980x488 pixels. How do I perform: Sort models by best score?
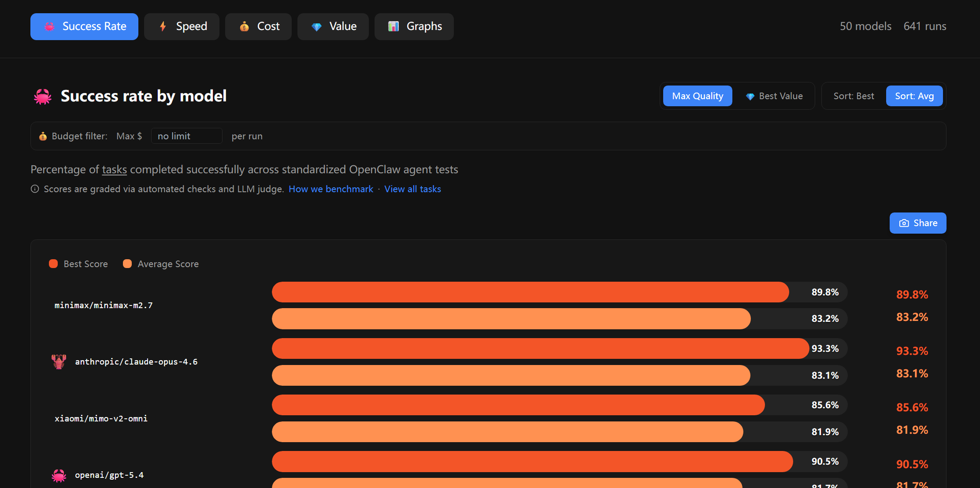854,96
